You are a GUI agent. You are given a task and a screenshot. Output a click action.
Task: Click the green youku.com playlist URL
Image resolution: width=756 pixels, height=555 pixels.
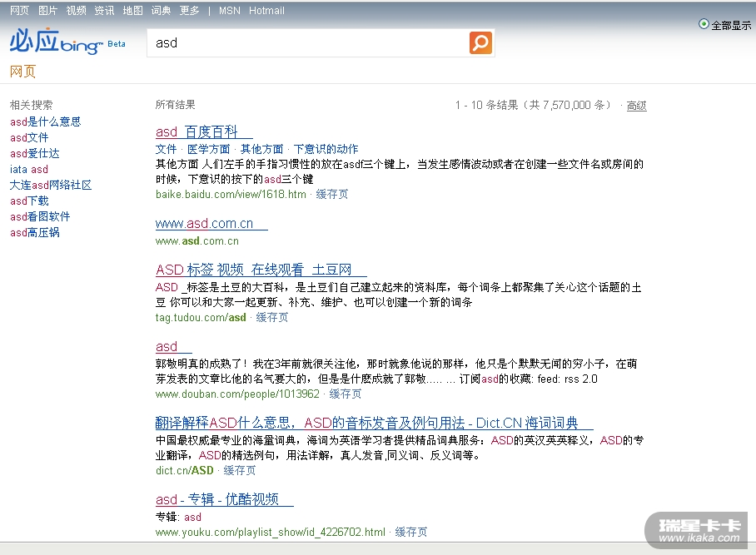(271, 533)
